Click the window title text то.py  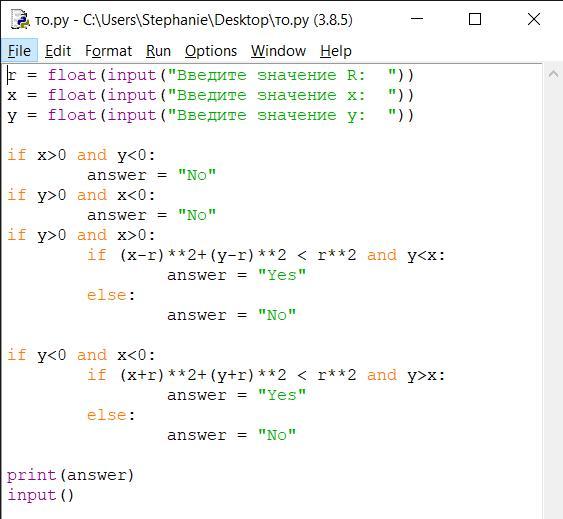tap(52, 20)
